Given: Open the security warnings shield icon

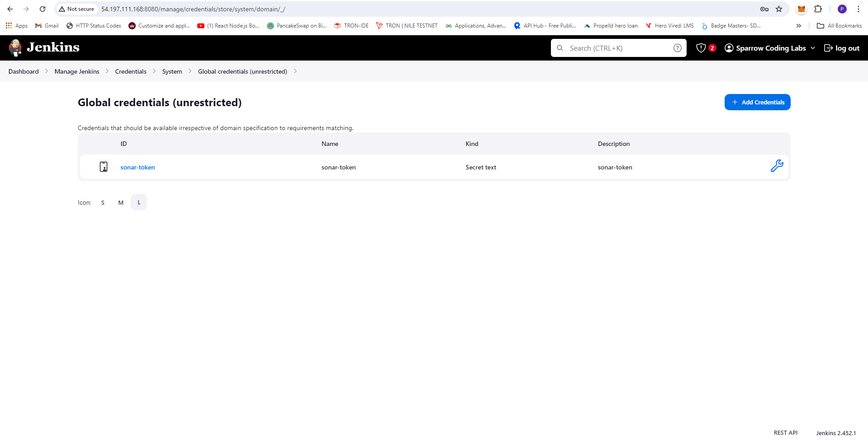Looking at the screenshot, I should pos(701,48).
